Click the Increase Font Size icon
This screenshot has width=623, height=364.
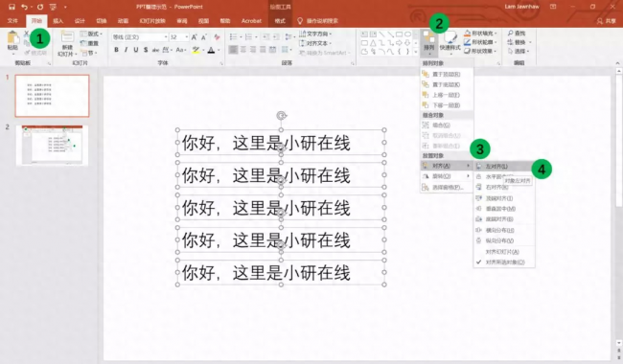pyautogui.click(x=195, y=37)
